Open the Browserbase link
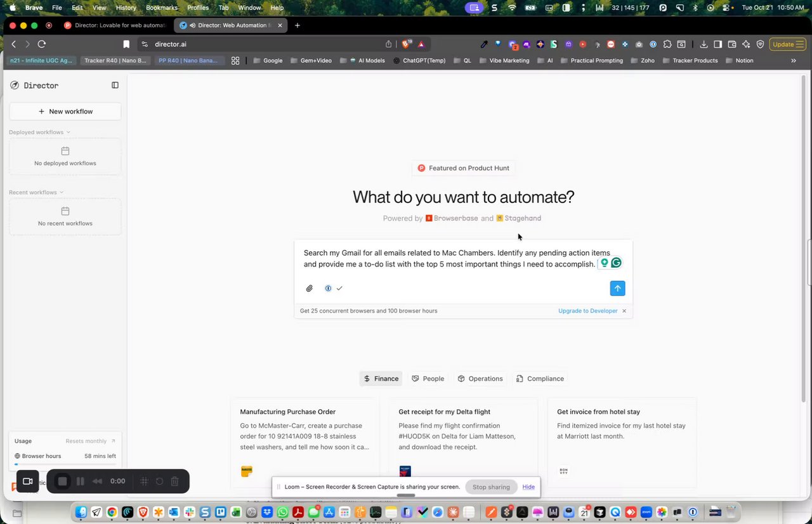This screenshot has height=524, width=812. click(x=452, y=218)
